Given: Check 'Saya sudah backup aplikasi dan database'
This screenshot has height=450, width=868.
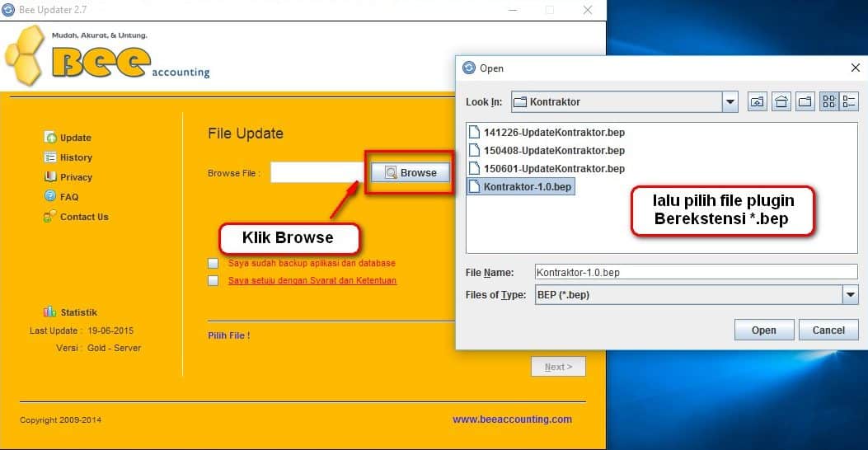Looking at the screenshot, I should point(213,264).
